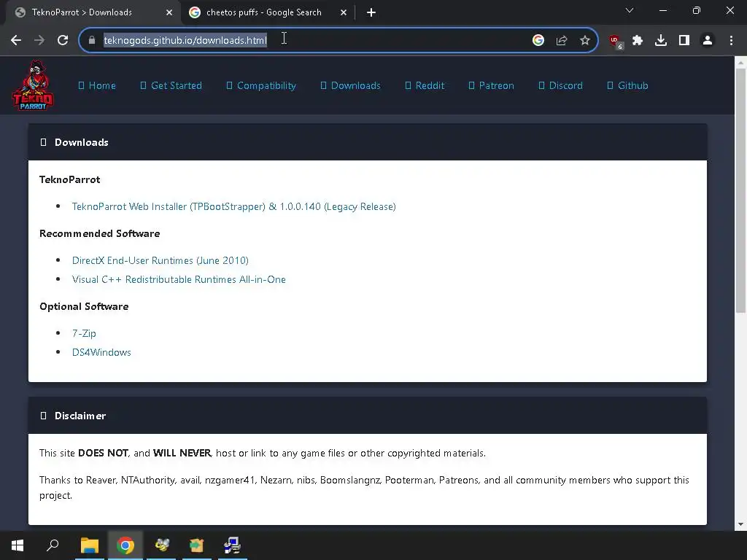Click the Google icon in address bar

(538, 41)
